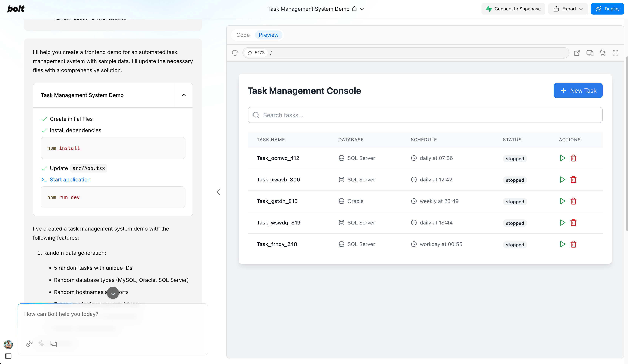Viewport: 628px width, 364px height.
Task: Focus the Search tasks input field
Action: click(425, 115)
